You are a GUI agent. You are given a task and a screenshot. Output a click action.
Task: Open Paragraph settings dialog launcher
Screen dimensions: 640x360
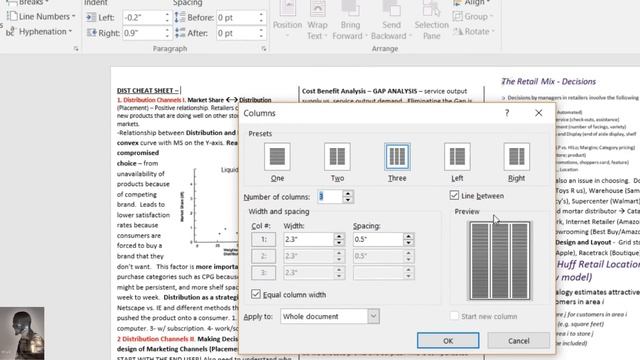click(264, 49)
